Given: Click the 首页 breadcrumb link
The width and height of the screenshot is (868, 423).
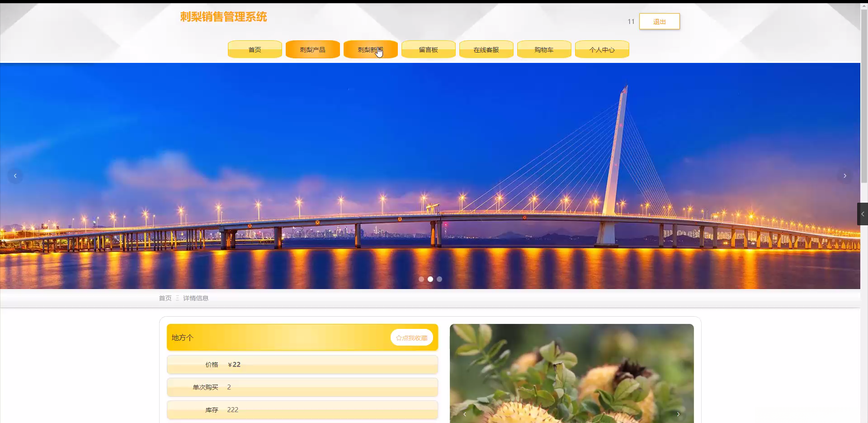Looking at the screenshot, I should pos(165,298).
